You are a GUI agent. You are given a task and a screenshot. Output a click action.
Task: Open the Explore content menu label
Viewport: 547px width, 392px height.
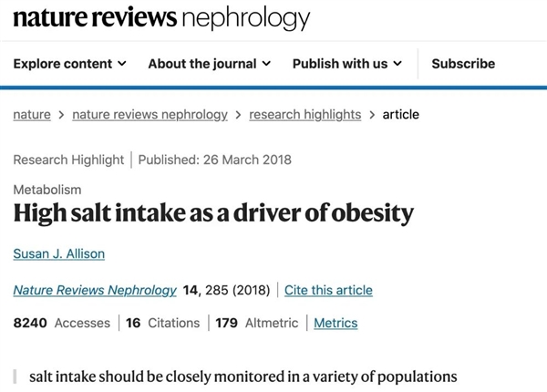63,64
